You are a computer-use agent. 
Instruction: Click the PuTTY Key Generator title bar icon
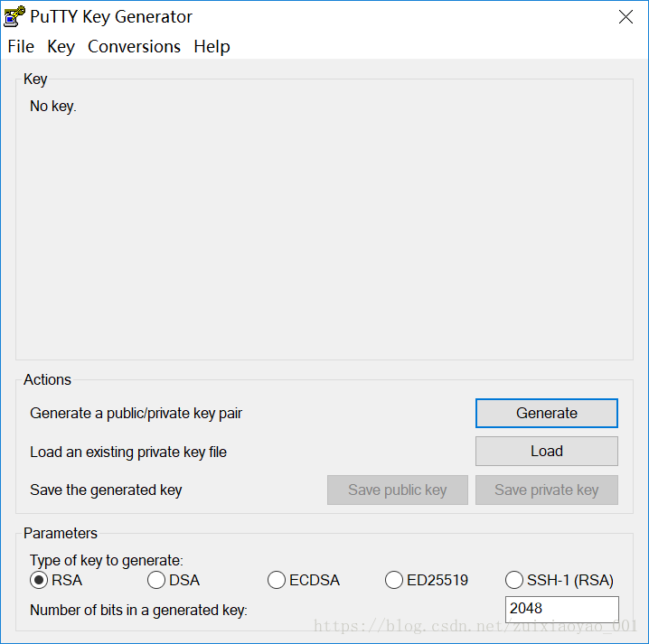[14, 16]
